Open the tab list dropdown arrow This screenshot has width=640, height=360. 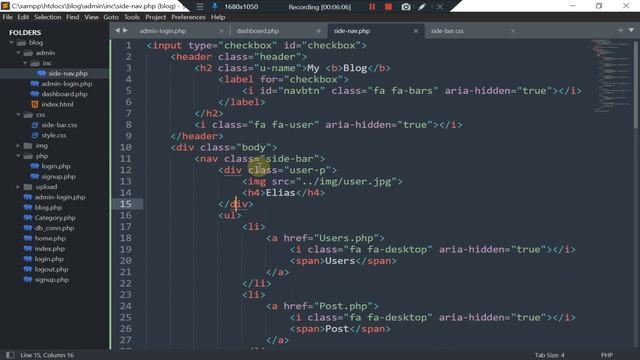(x=631, y=30)
